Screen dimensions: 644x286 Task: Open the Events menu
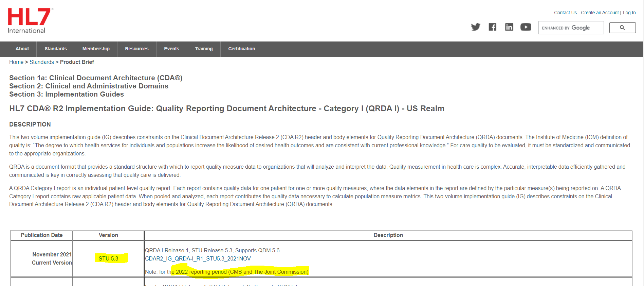click(x=171, y=49)
